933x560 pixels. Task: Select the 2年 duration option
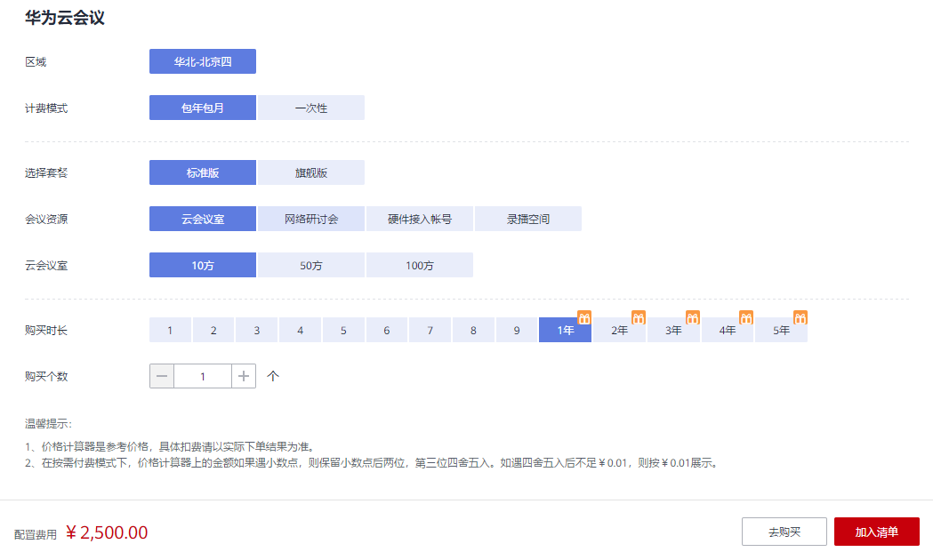pyautogui.click(x=619, y=331)
